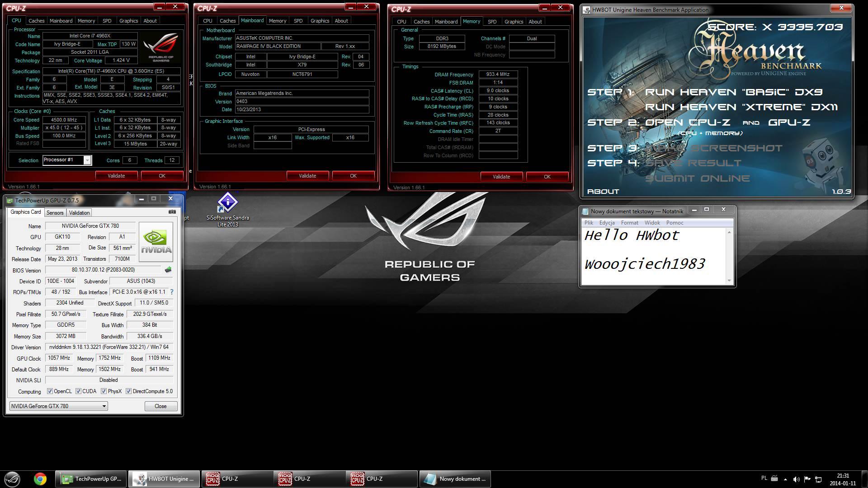Open Memory tab in CPU-Z CPU window
Image resolution: width=868 pixels, height=488 pixels.
pyautogui.click(x=86, y=21)
